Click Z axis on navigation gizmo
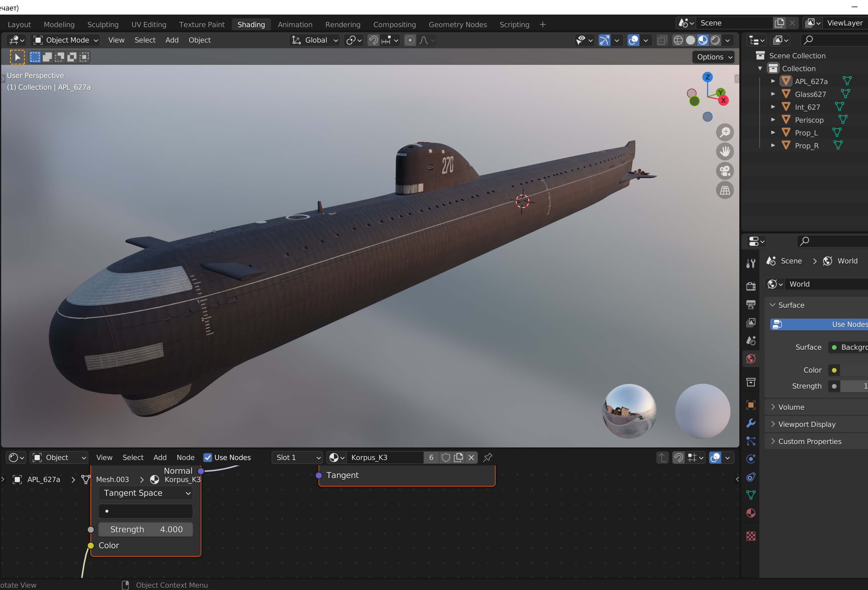 pos(707,77)
